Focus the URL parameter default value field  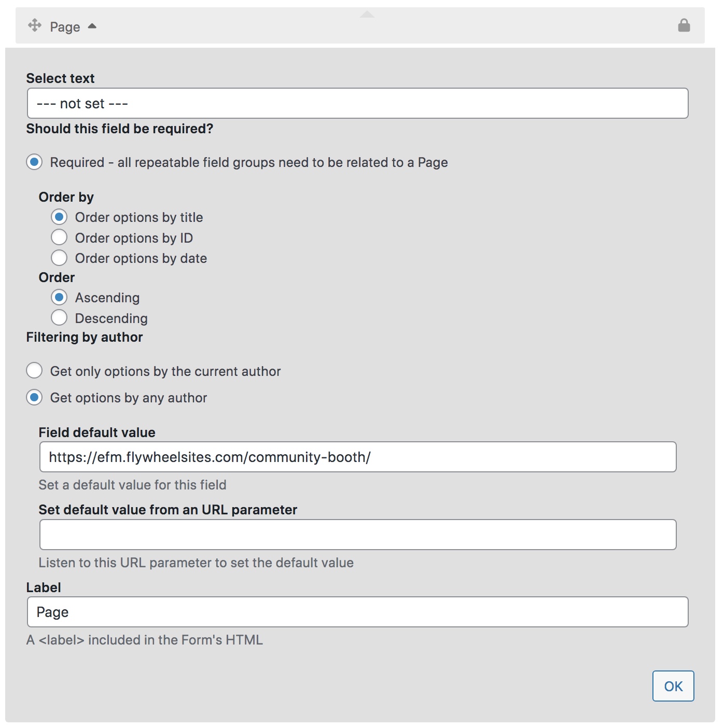coord(358,535)
